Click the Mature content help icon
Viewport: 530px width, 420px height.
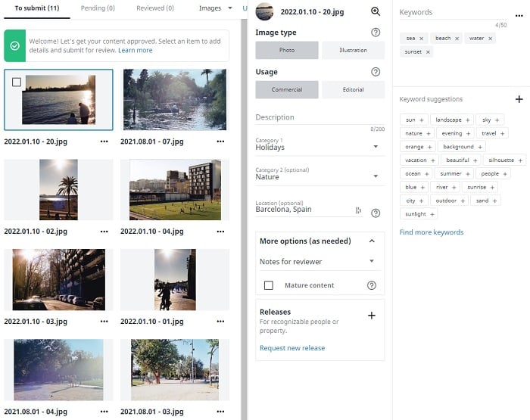point(371,285)
